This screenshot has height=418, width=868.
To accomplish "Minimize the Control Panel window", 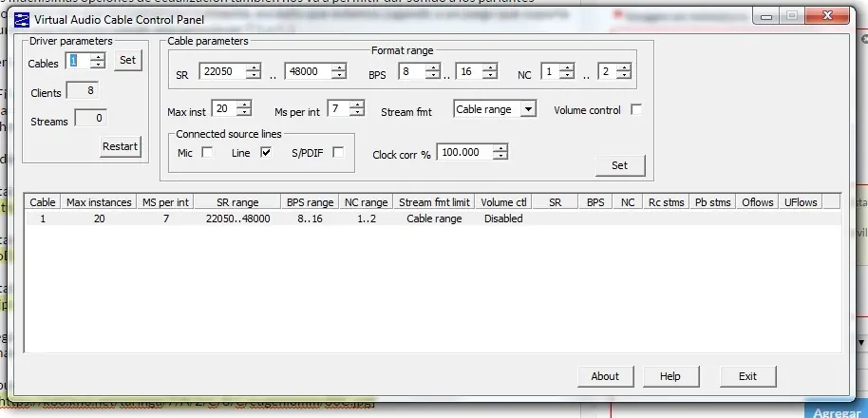I will coord(766,16).
